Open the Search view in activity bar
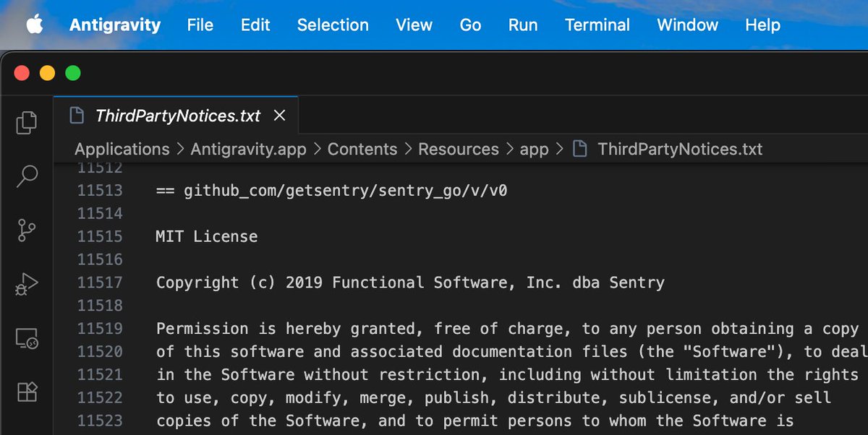Viewport: 868px width, 435px height. [27, 176]
